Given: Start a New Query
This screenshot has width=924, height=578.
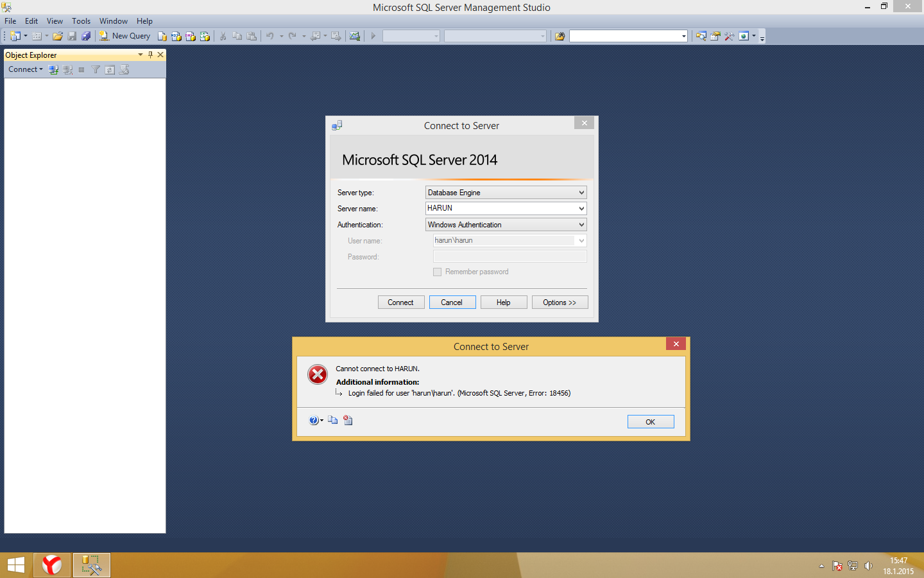Looking at the screenshot, I should 124,36.
